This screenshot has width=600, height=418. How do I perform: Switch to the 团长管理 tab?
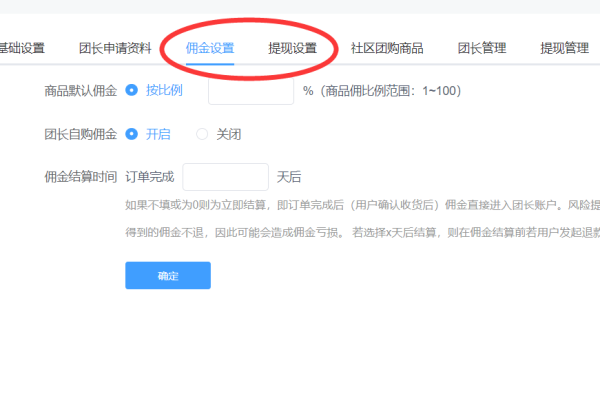[482, 48]
